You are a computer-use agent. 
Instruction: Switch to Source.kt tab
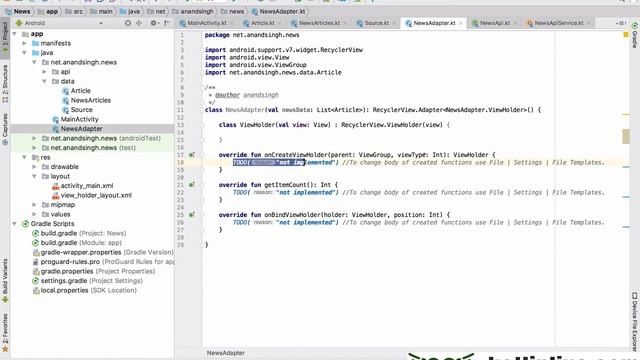pos(376,23)
